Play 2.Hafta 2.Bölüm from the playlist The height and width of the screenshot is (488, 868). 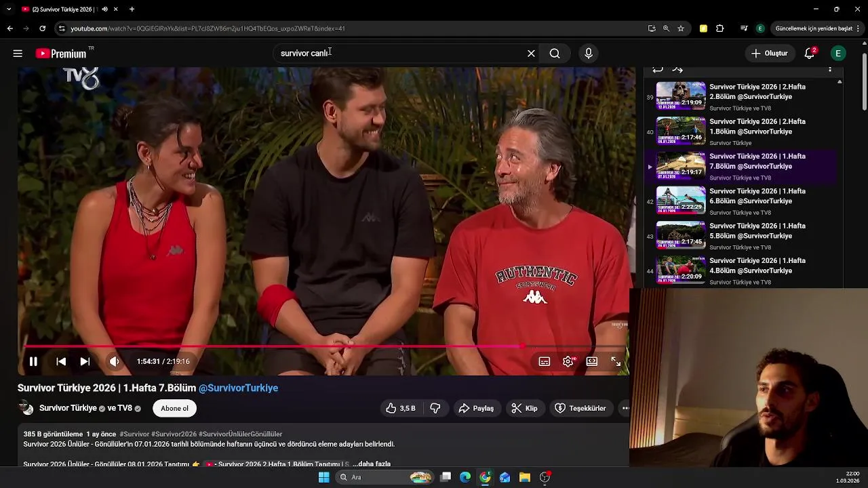pyautogui.click(x=742, y=97)
